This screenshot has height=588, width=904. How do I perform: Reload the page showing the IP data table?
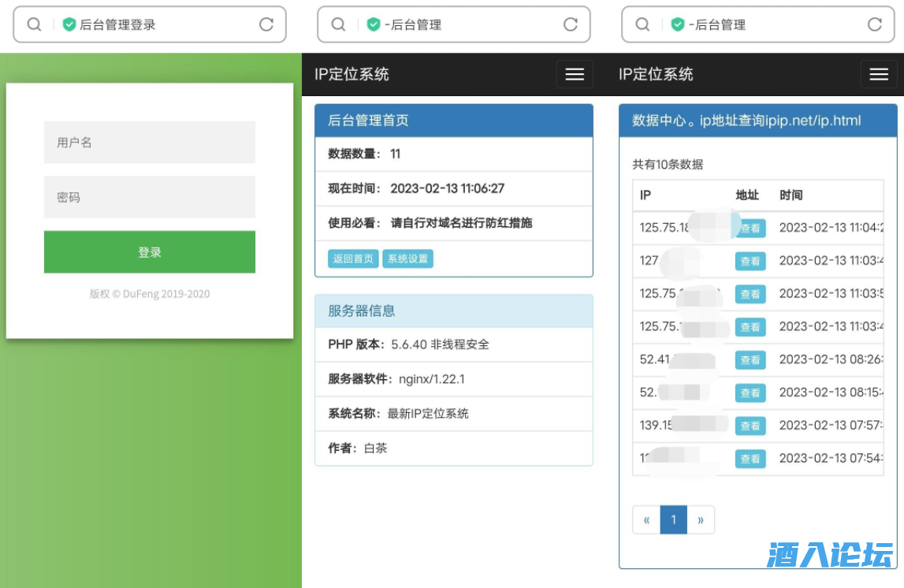point(875,24)
